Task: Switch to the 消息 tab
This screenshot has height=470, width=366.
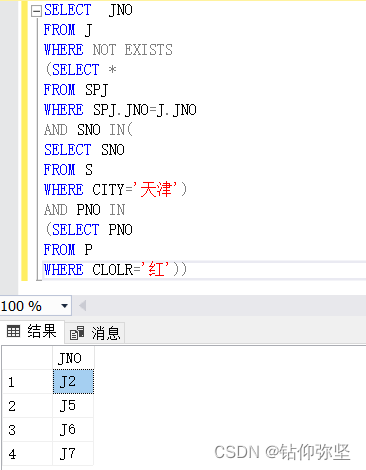Action: pos(95,333)
